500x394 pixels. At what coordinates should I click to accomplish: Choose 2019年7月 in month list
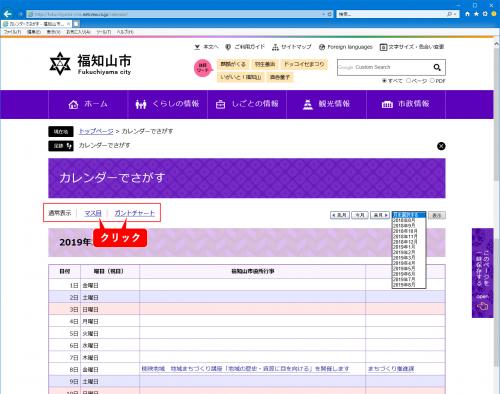point(409,279)
